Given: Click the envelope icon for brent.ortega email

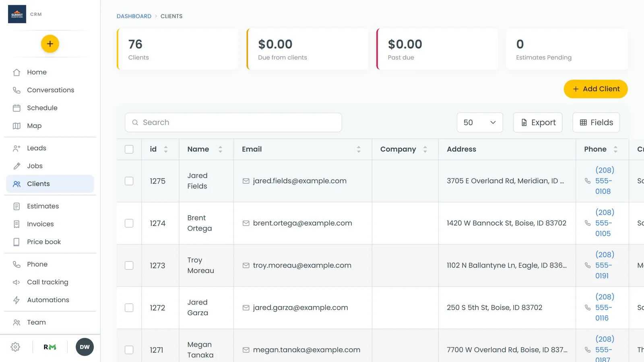Looking at the screenshot, I should pyautogui.click(x=246, y=223).
